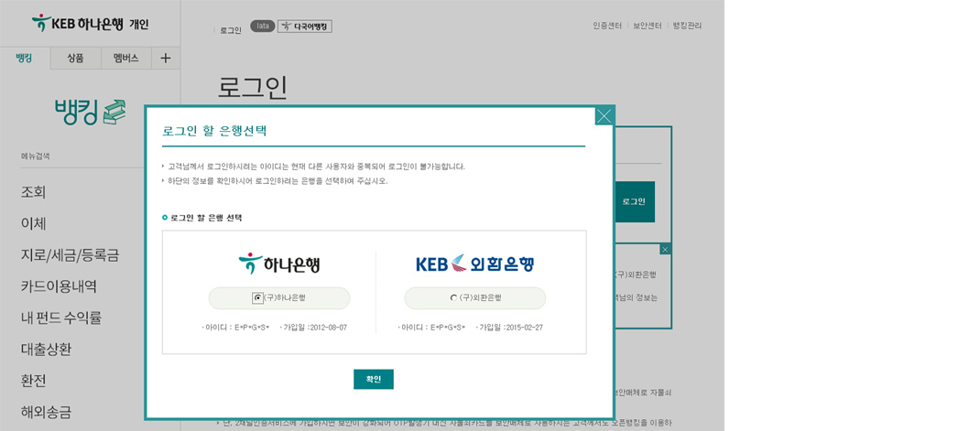
Task: Open the 다국어뱅킹 button
Action: tap(304, 27)
